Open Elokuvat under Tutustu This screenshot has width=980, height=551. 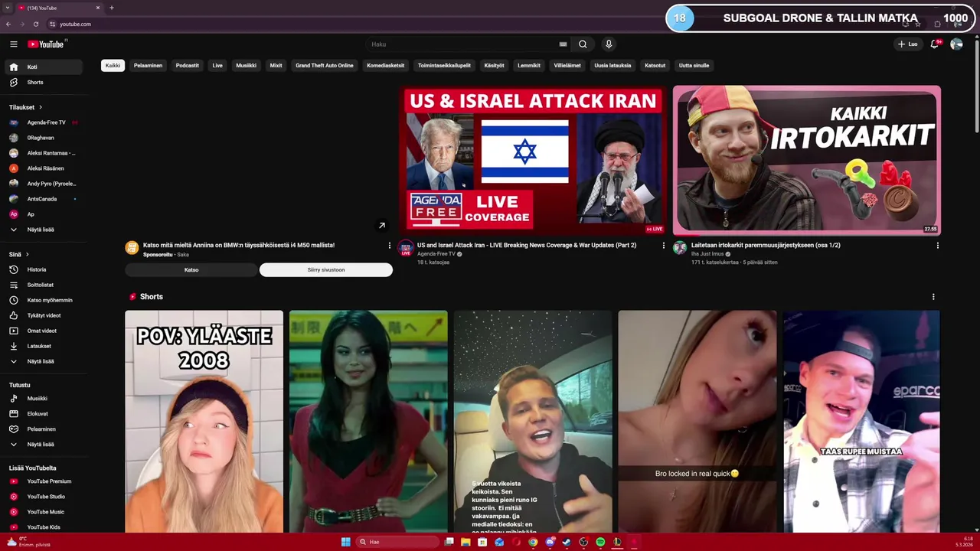click(x=42, y=414)
